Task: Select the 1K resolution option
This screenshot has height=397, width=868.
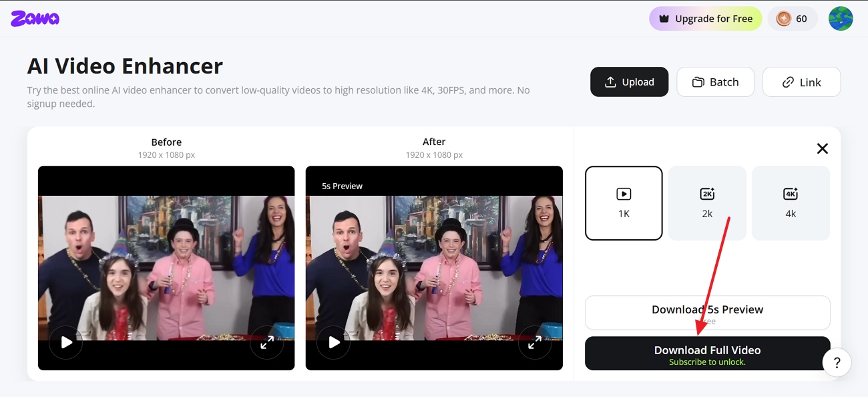Action: click(x=624, y=203)
